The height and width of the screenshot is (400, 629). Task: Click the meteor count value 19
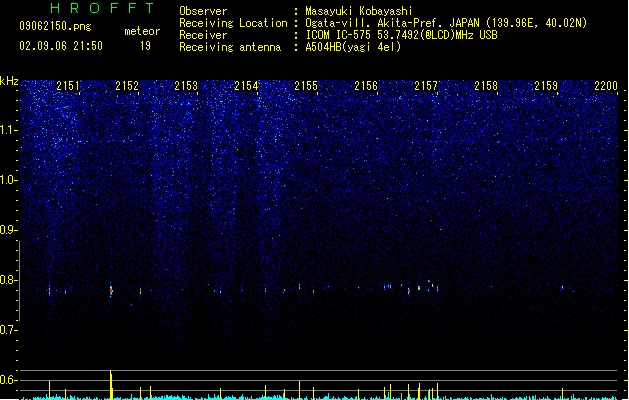tap(145, 46)
